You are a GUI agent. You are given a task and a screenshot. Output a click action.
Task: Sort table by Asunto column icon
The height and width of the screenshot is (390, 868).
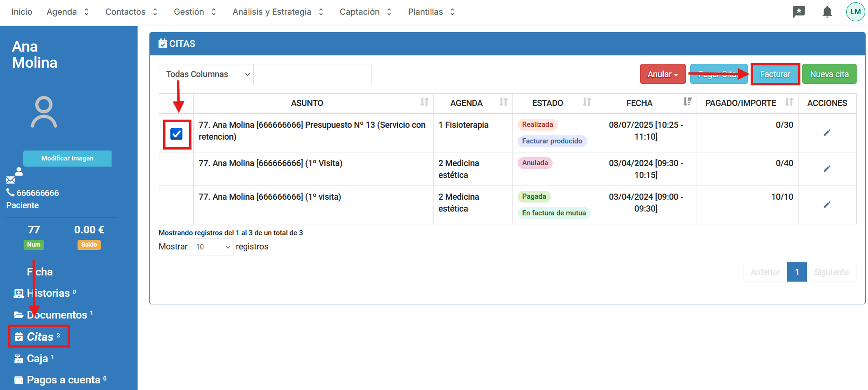click(x=424, y=102)
